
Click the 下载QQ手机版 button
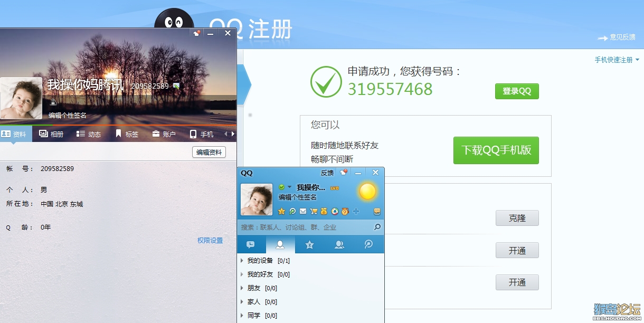tap(496, 150)
